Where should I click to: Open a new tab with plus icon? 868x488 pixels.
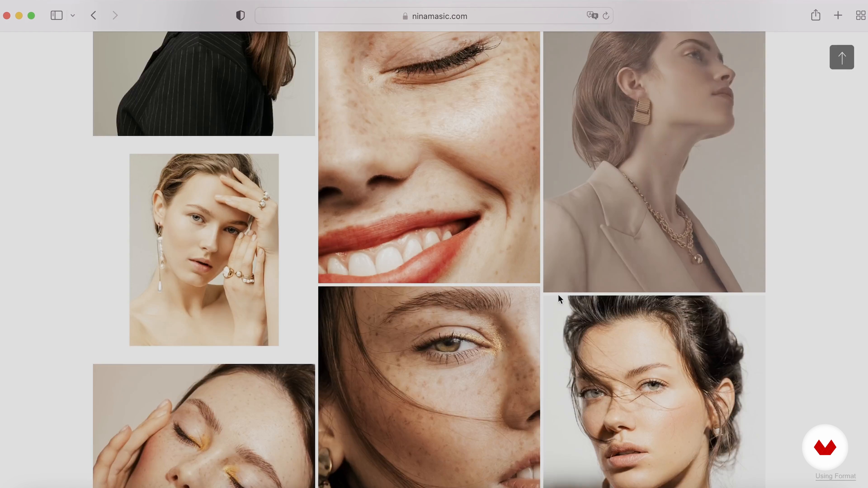(x=838, y=16)
